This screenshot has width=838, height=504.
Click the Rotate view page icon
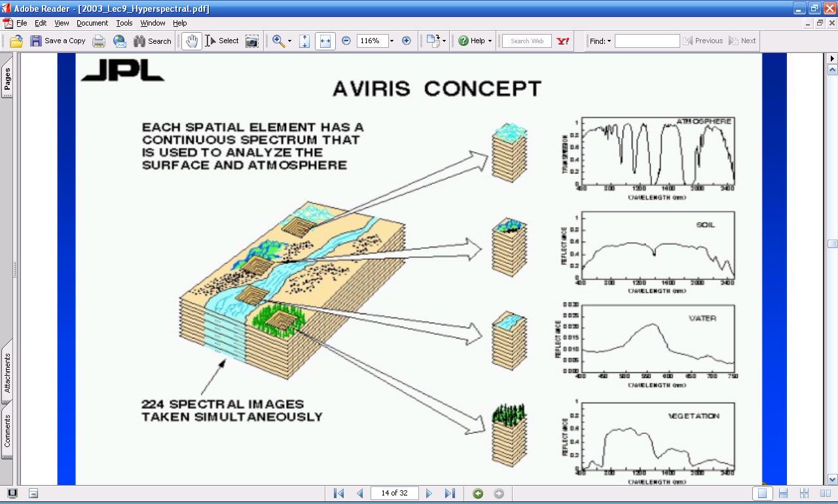433,41
